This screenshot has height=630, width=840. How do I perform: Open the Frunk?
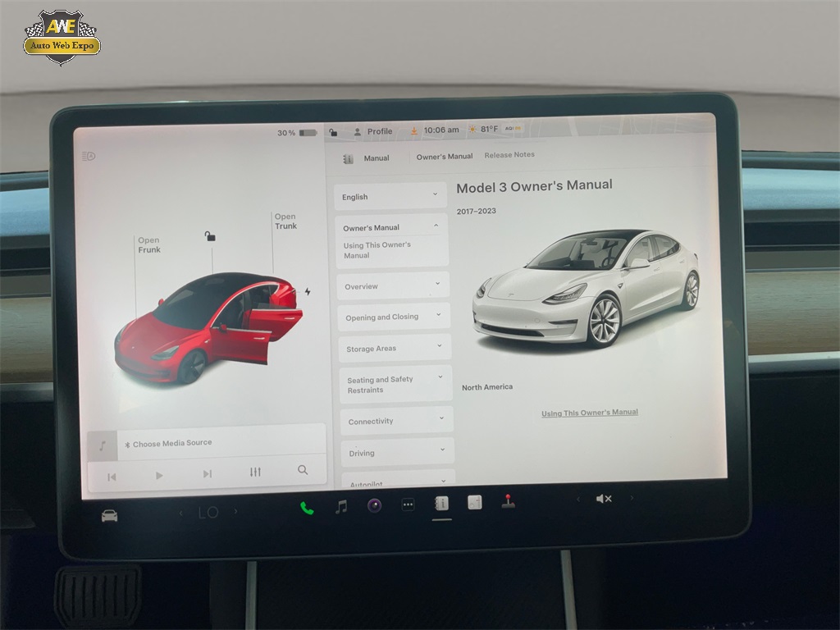[x=149, y=244]
